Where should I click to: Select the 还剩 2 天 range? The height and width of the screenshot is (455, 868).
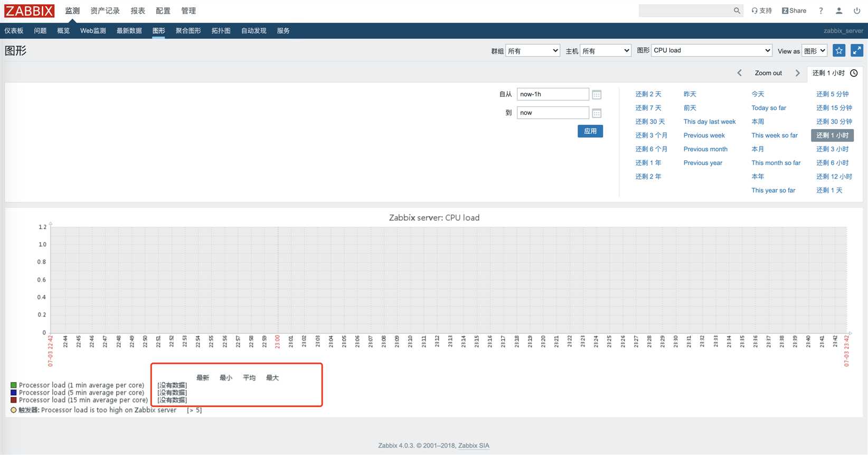click(x=648, y=94)
